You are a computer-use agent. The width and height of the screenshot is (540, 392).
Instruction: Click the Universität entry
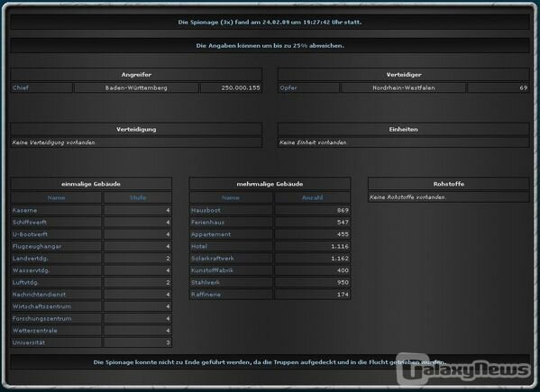pos(29,342)
